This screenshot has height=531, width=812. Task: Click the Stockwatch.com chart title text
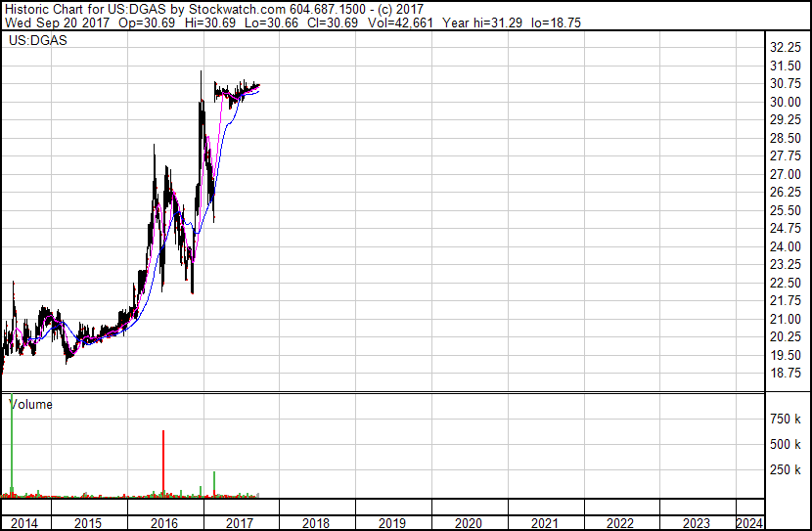tap(237, 10)
